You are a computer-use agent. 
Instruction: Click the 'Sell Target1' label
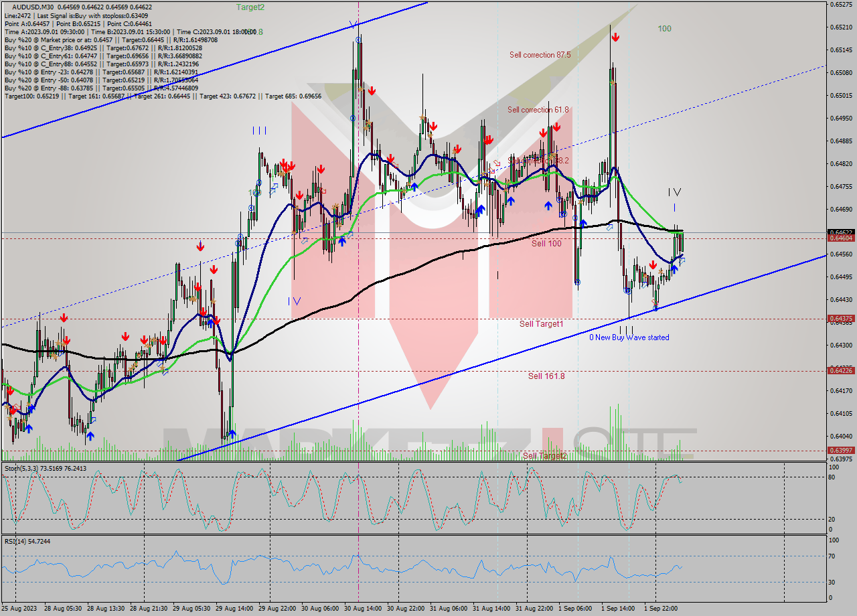(541, 324)
